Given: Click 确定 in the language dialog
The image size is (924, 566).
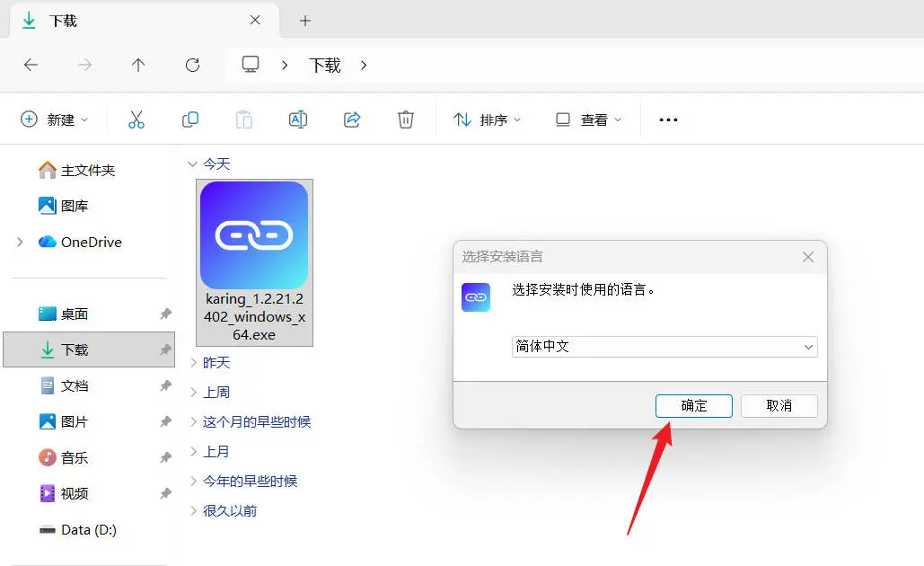Looking at the screenshot, I should [693, 406].
